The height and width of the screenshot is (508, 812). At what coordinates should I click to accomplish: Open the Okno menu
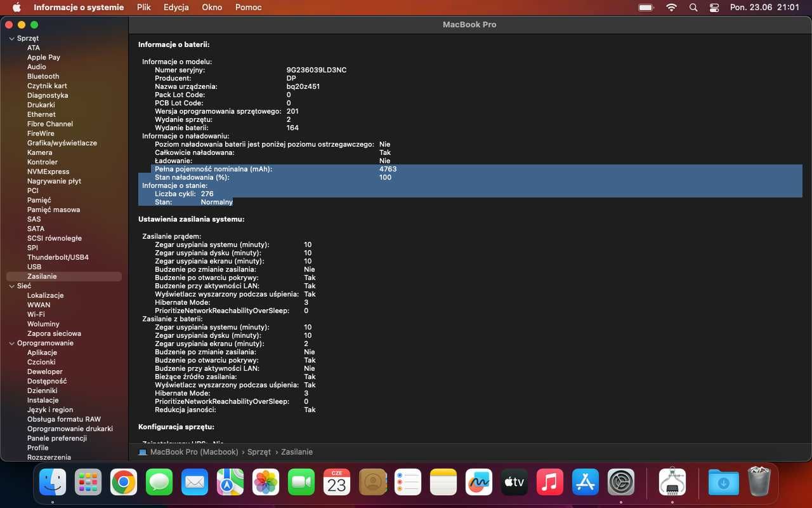pos(212,8)
